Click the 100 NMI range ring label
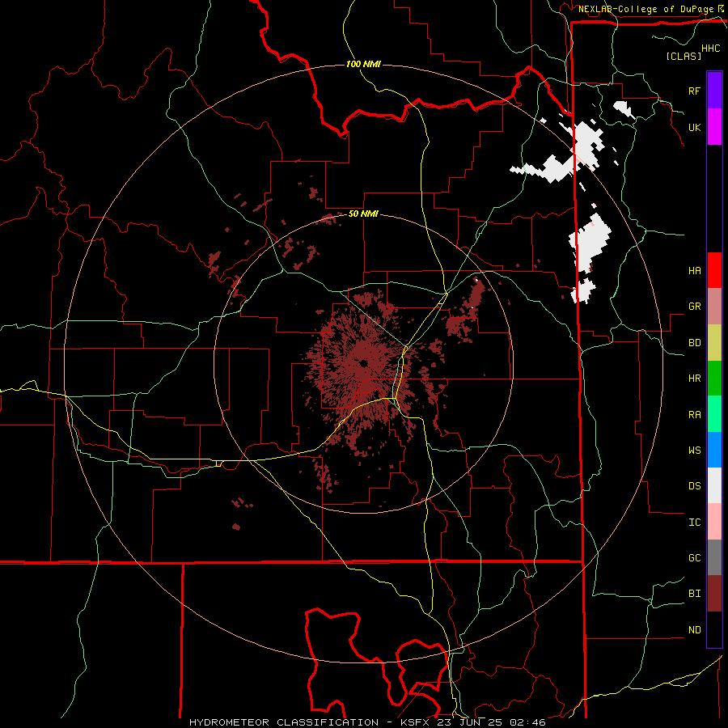728x728 pixels. click(x=363, y=64)
